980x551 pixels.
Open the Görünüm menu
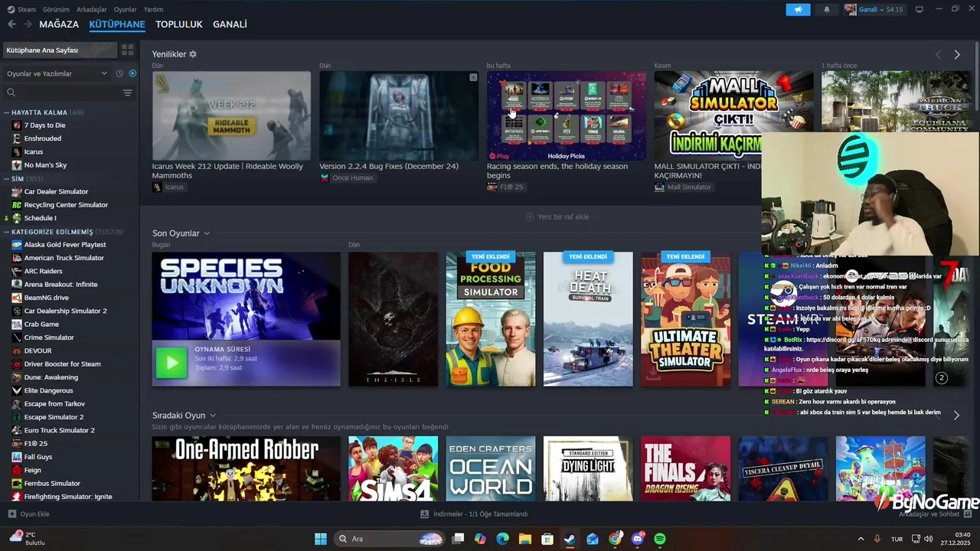[56, 9]
